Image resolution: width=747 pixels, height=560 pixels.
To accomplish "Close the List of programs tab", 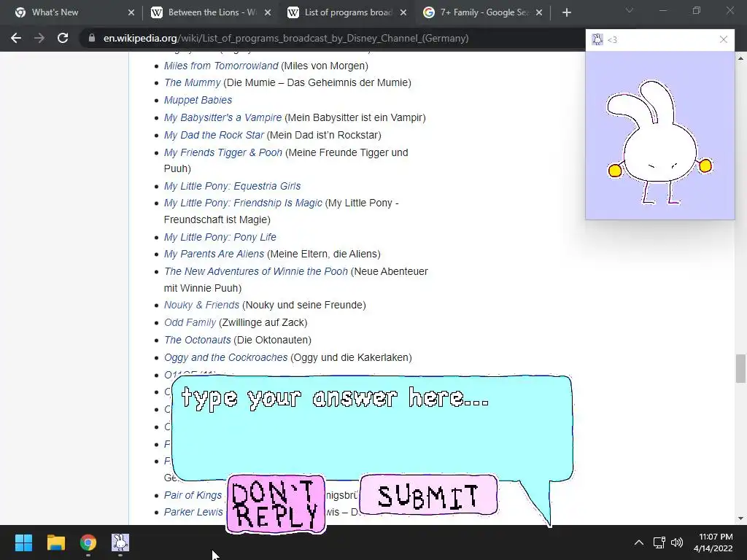I will [x=403, y=12].
